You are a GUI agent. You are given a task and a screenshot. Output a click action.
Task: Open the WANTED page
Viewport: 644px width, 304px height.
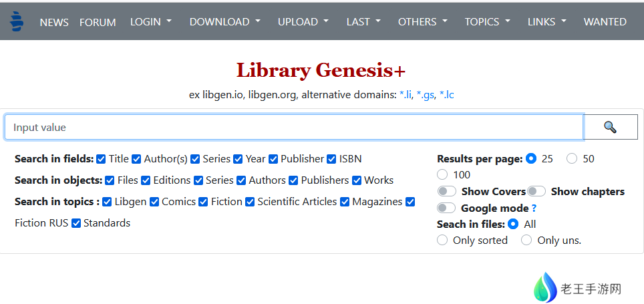point(605,21)
